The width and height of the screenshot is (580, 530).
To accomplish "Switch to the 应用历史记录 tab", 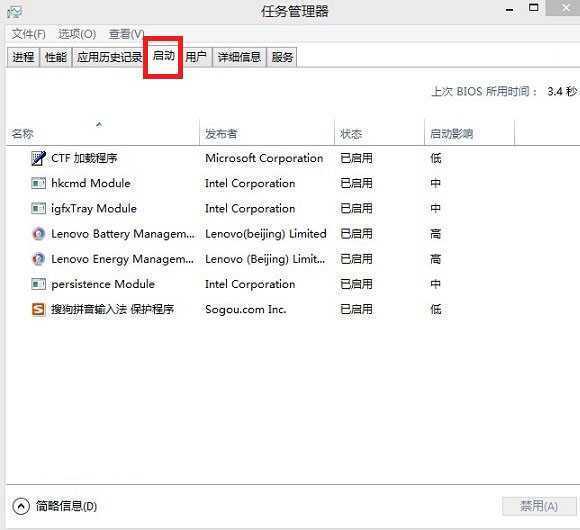I will (109, 57).
